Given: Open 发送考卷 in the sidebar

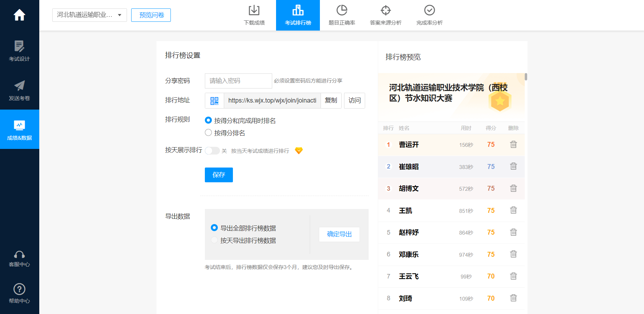Looking at the screenshot, I should point(19,90).
